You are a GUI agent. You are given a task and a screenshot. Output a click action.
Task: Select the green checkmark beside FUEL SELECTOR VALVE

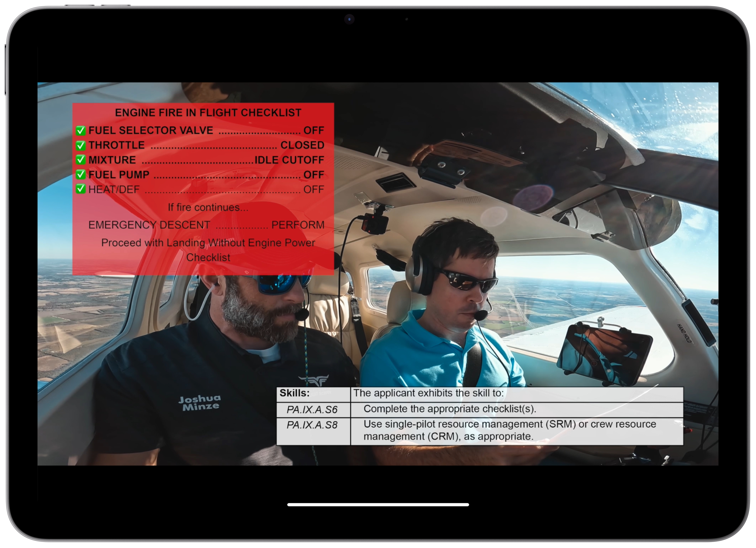pos(81,131)
